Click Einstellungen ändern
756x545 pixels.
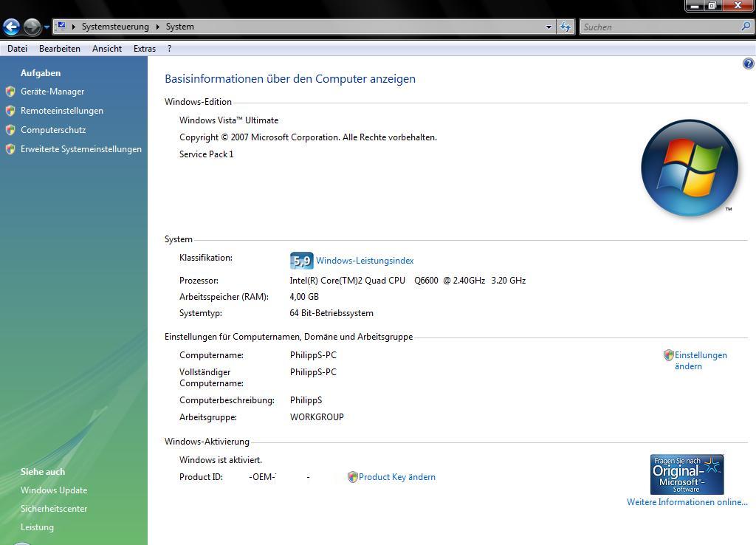(701, 360)
